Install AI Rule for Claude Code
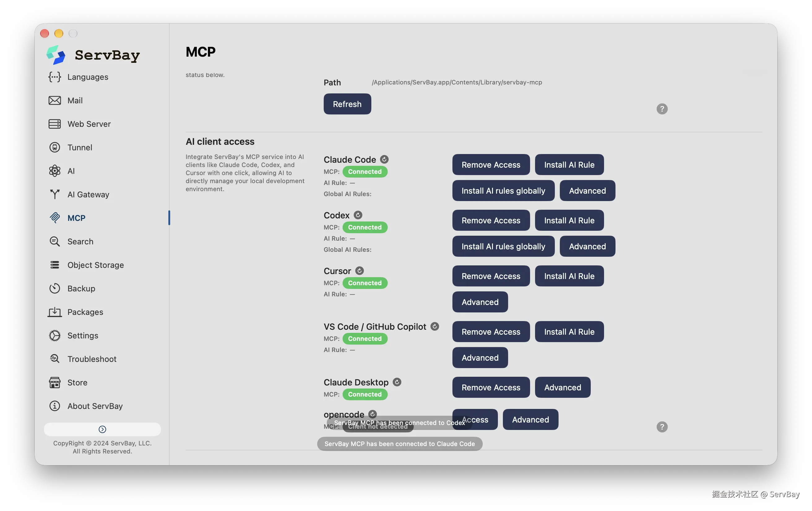This screenshot has height=511, width=812. (x=569, y=165)
